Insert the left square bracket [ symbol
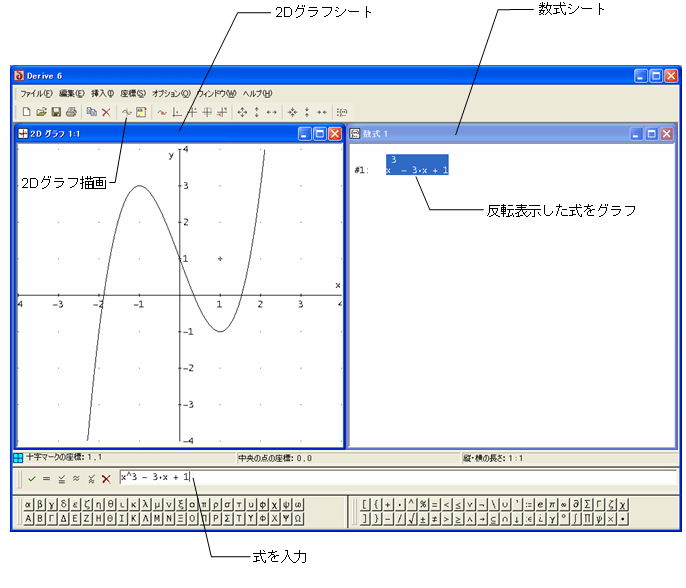This screenshot has height=588, width=686. [365, 504]
